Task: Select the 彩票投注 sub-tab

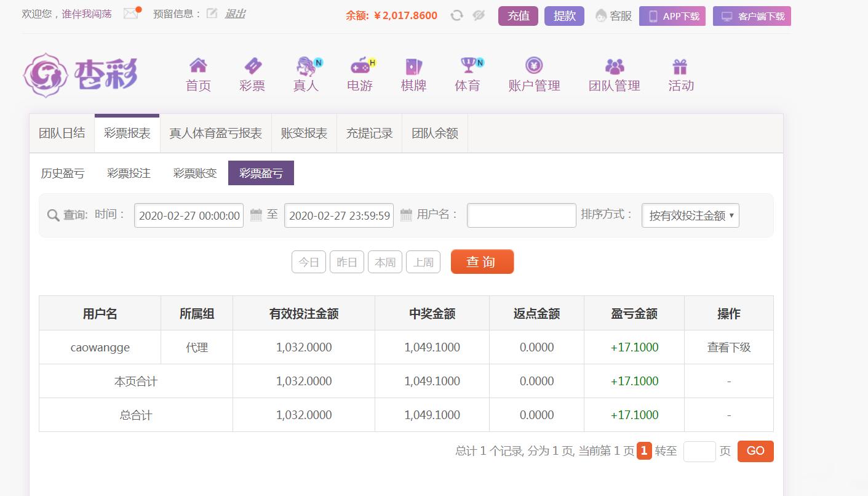Action: [x=129, y=174]
